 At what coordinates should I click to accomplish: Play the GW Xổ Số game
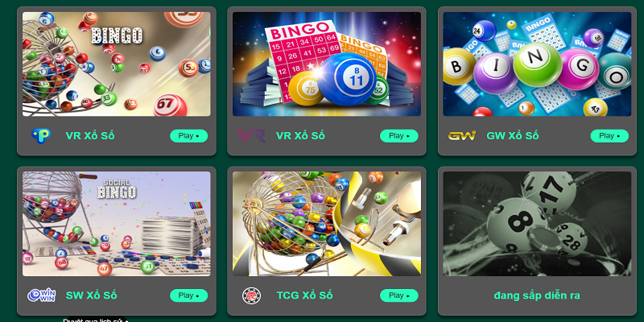coord(609,136)
